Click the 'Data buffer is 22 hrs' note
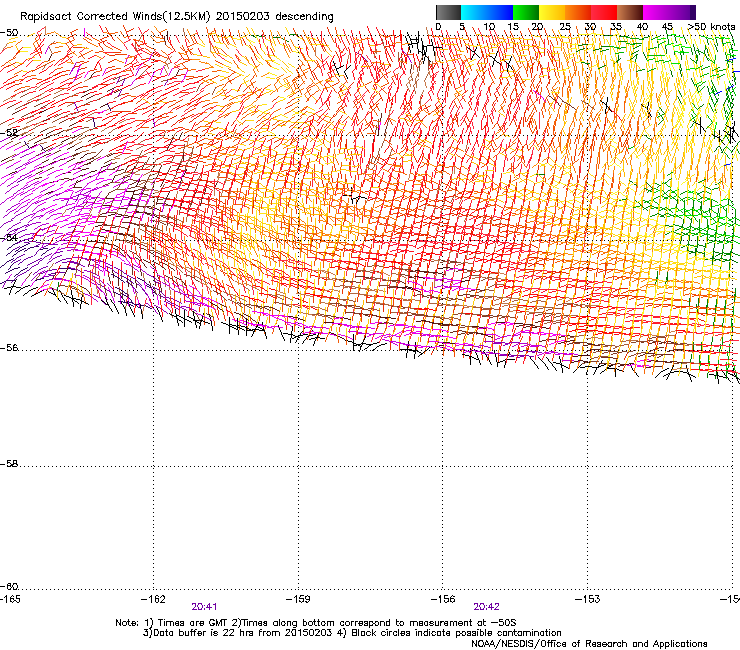 [352, 633]
